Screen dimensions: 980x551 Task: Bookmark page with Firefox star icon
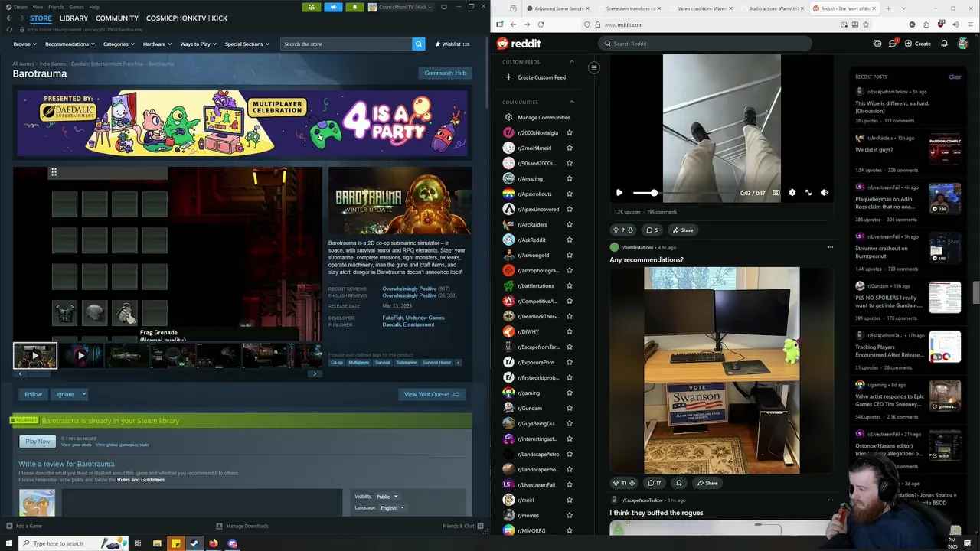click(866, 24)
